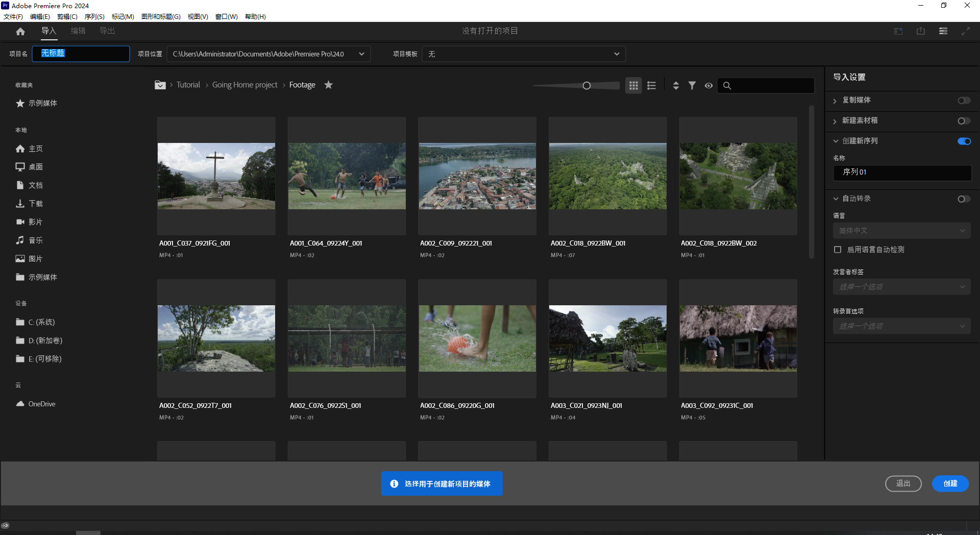Click the 创建 button
The width and height of the screenshot is (980, 535).
(950, 483)
